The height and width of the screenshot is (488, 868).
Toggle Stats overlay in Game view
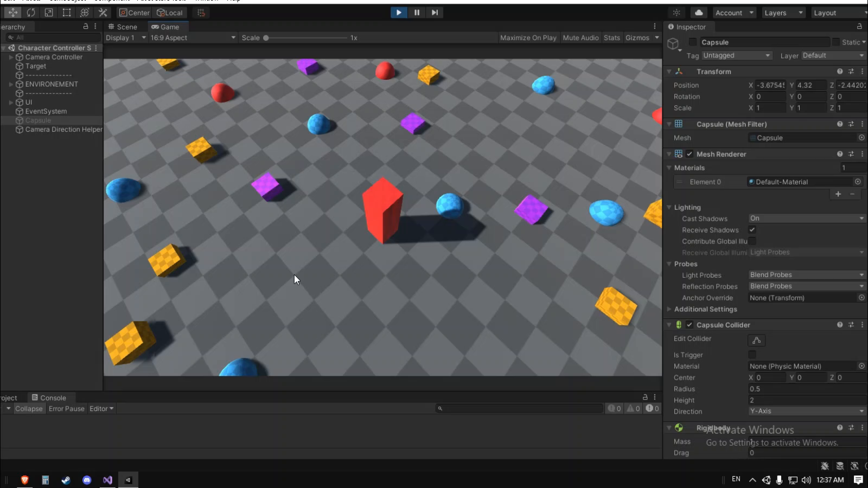(x=612, y=37)
